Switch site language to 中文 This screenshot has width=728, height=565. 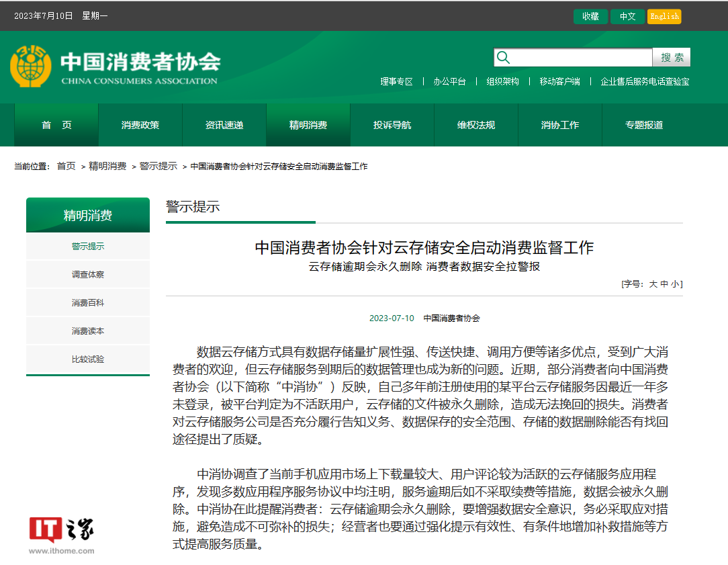tap(627, 16)
